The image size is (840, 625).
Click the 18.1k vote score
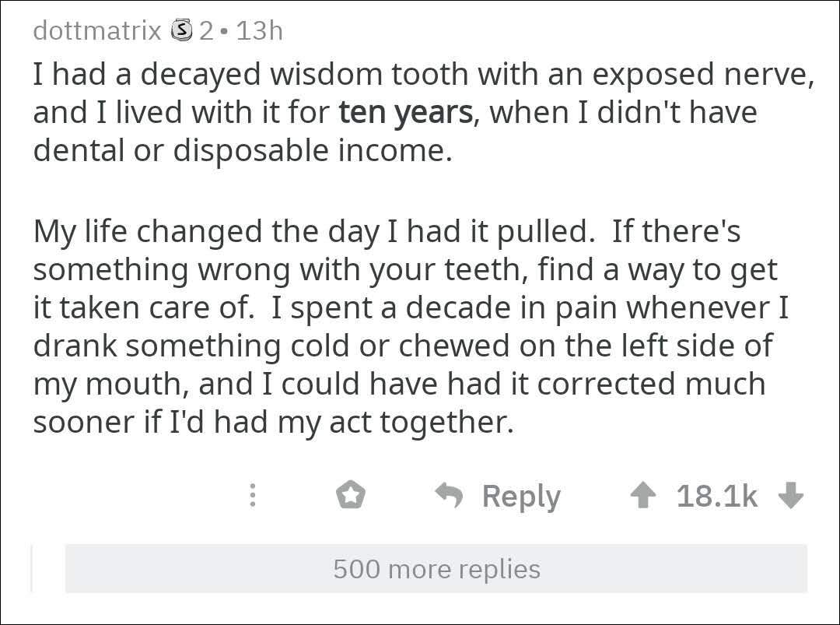716,496
